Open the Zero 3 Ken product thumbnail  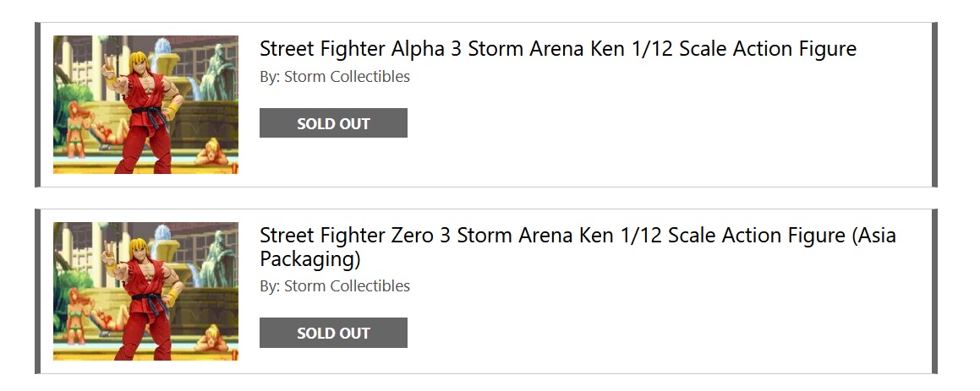[145, 291]
